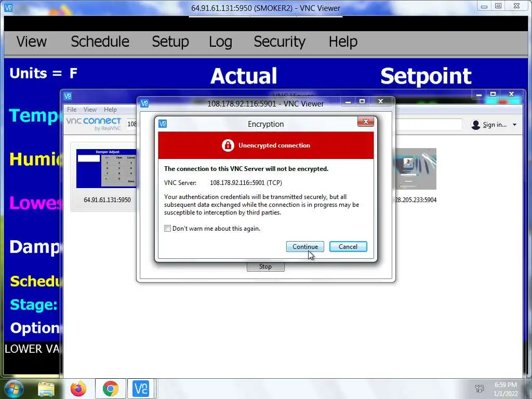
Task: Click the taskbar clock showing 6:59 PM
Action: [506, 389]
